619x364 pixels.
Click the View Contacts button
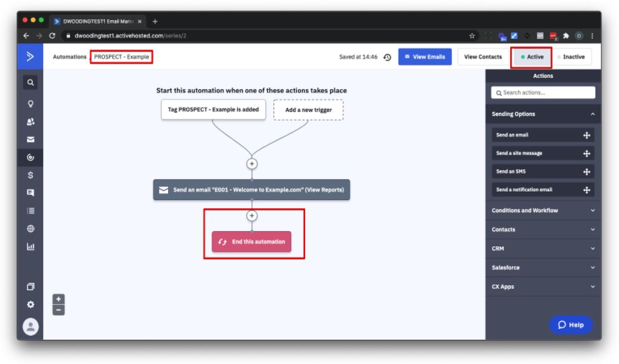coord(483,57)
